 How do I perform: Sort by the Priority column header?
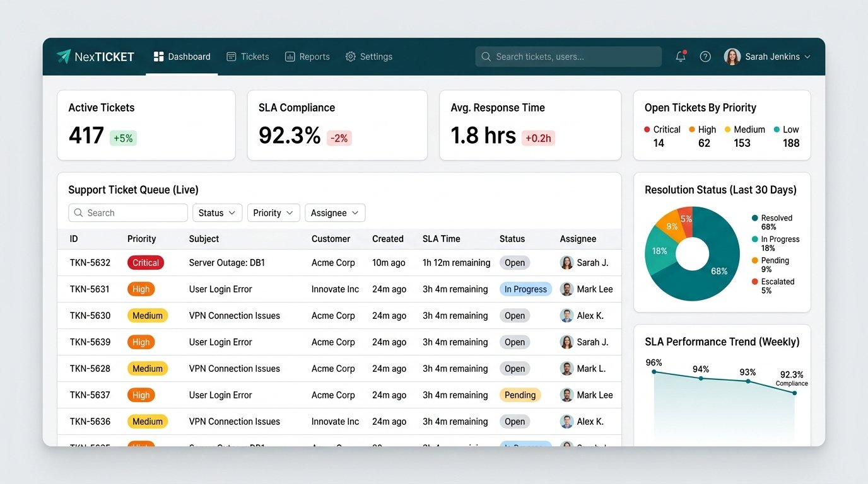point(141,239)
